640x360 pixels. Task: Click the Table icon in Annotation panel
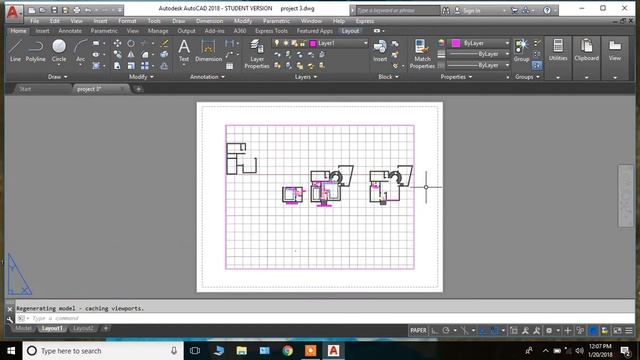point(229,66)
